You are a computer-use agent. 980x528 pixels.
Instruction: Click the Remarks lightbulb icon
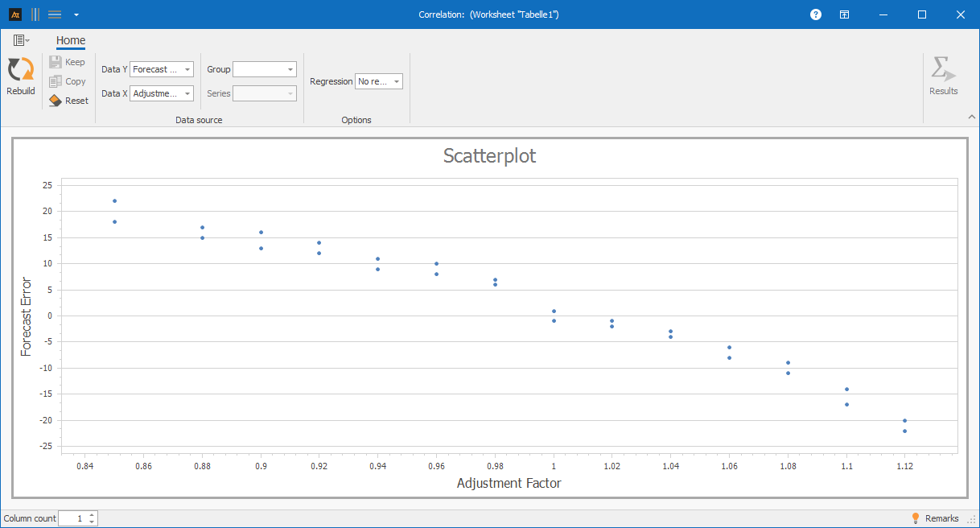tap(915, 518)
